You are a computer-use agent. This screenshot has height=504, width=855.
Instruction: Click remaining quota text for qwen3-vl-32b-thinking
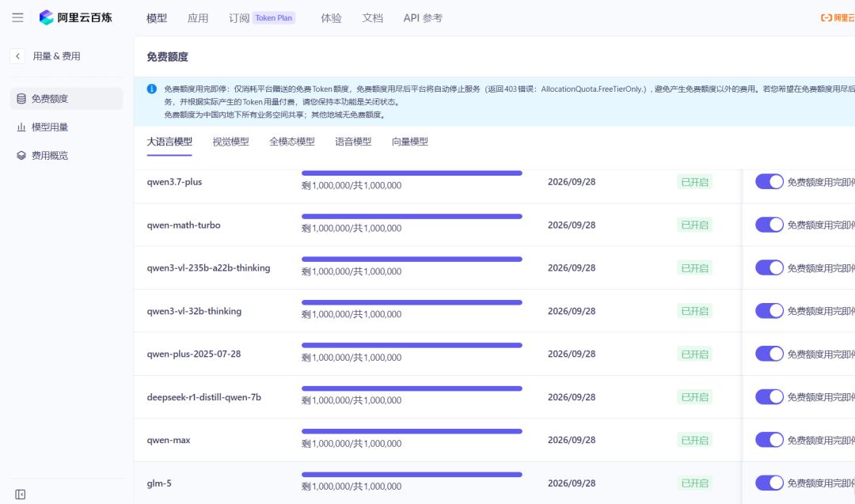[351, 314]
